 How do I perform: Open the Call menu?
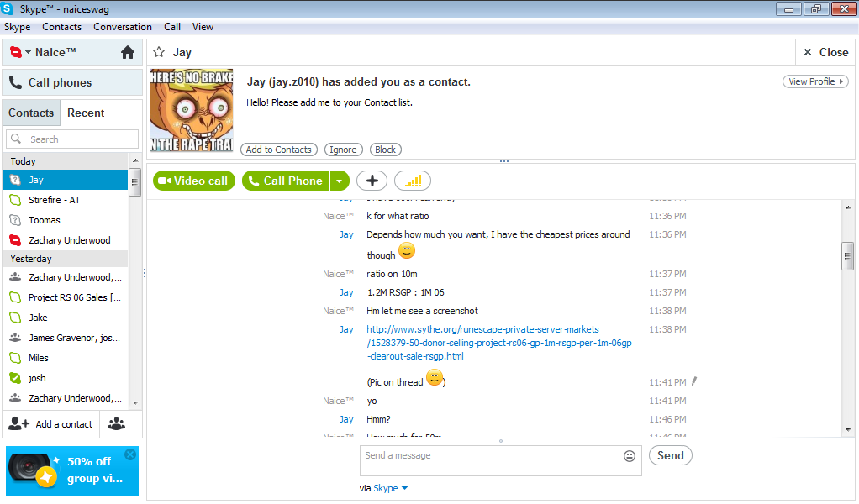click(172, 27)
